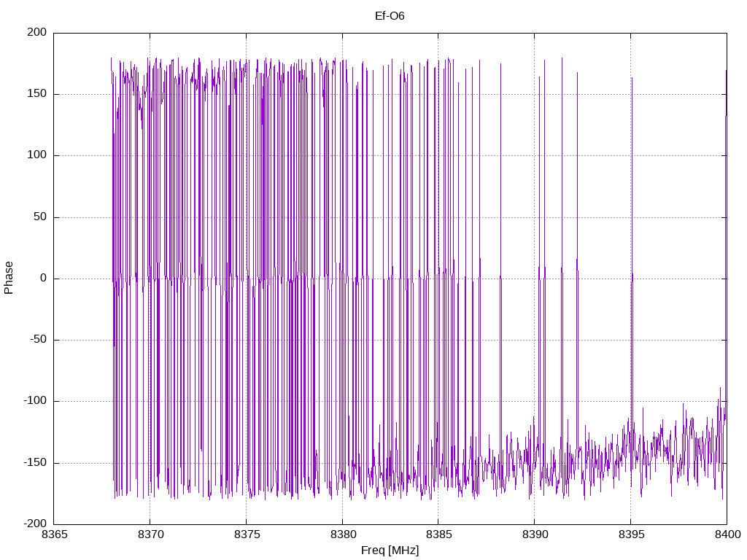Click the y-axis tick value -50
Viewport: 747px width, 560px height.
click(x=39, y=340)
